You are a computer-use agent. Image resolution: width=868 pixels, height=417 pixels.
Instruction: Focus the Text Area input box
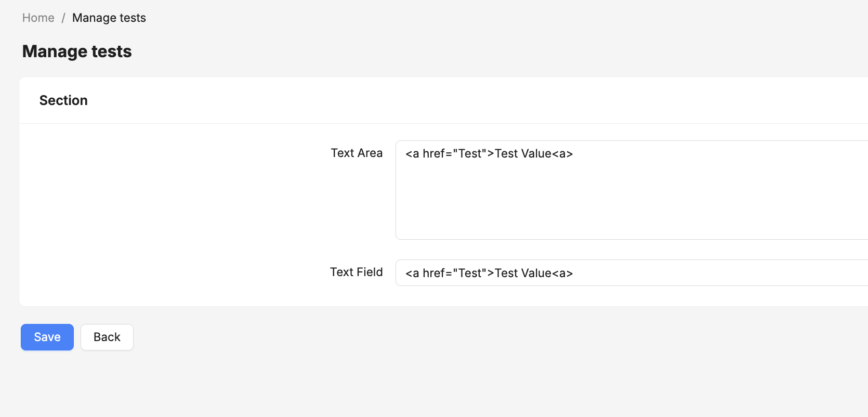tap(632, 190)
